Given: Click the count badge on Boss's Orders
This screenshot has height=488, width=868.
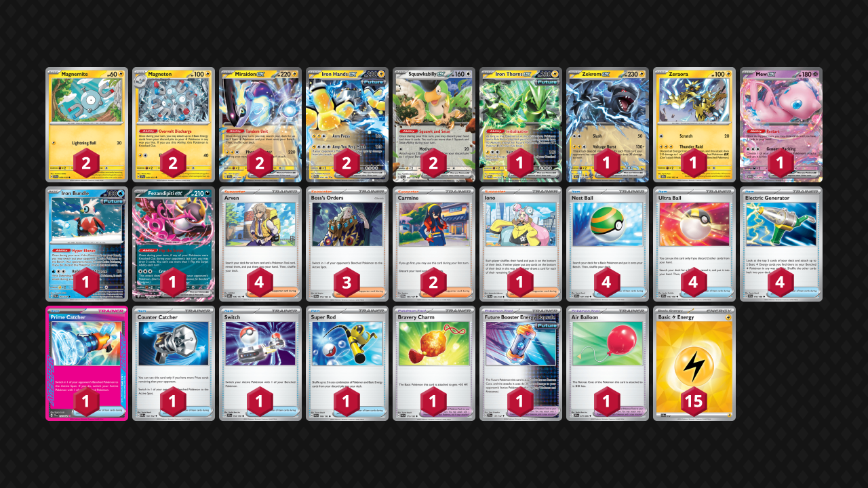Looking at the screenshot, I should coord(347,283).
